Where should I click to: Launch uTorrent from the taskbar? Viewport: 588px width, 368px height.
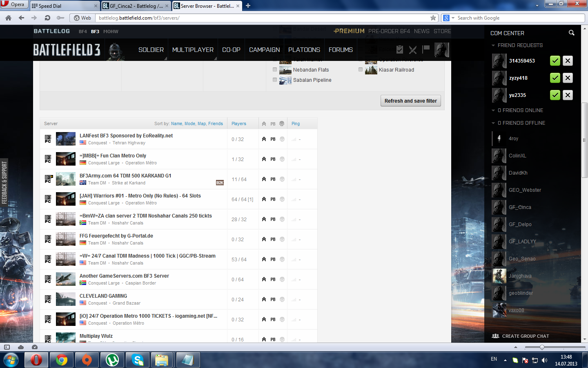click(x=112, y=360)
